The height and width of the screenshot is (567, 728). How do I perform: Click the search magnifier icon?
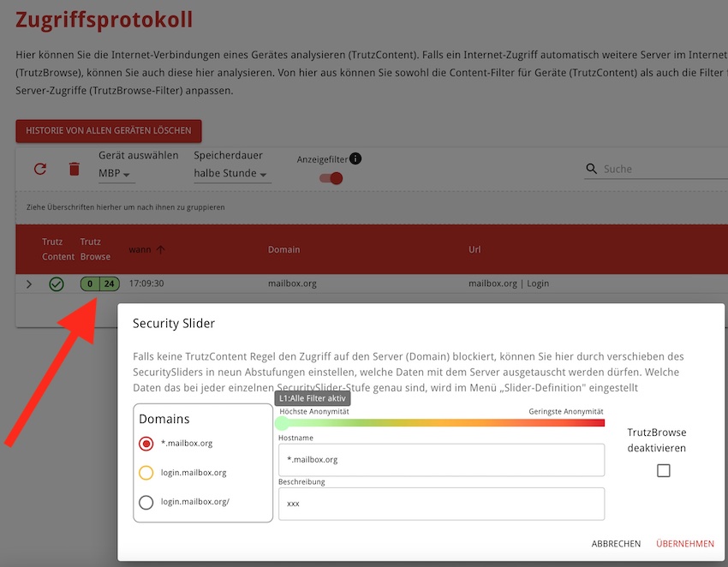[591, 170]
